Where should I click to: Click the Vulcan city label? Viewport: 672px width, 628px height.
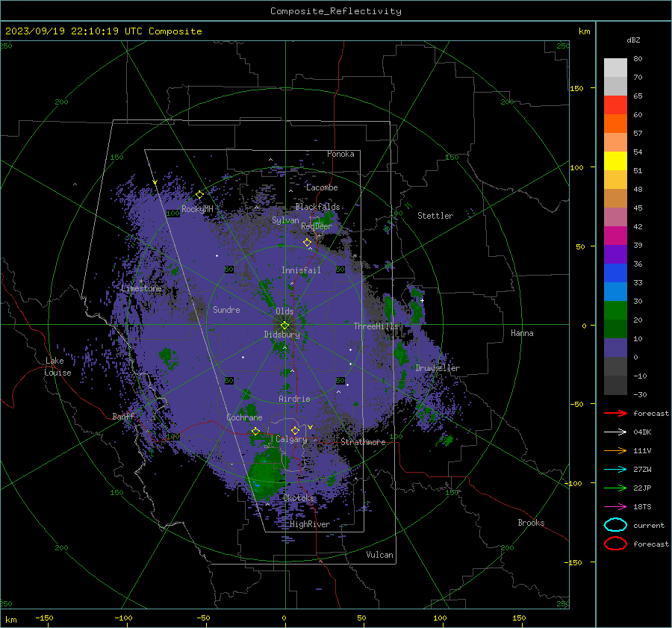(379, 554)
